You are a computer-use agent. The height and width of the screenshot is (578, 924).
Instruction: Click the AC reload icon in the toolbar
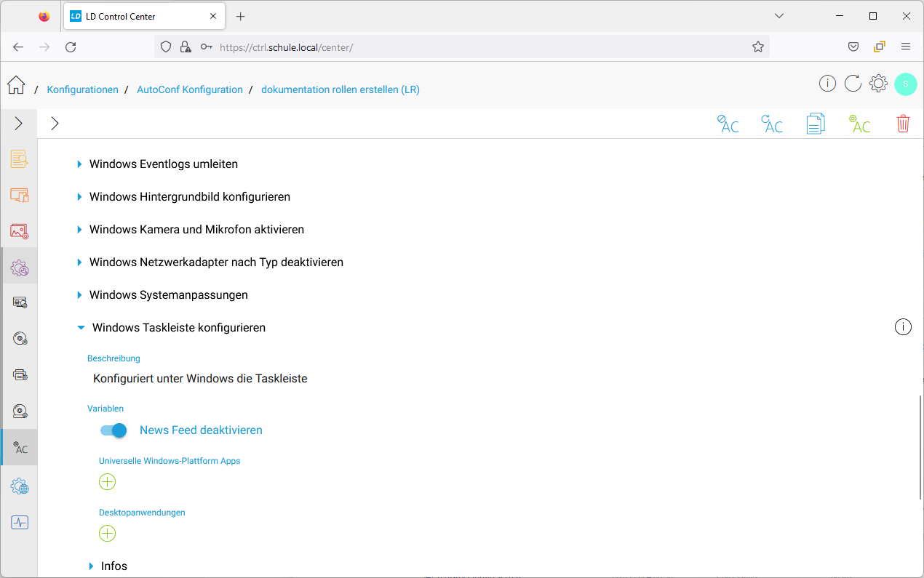point(772,124)
